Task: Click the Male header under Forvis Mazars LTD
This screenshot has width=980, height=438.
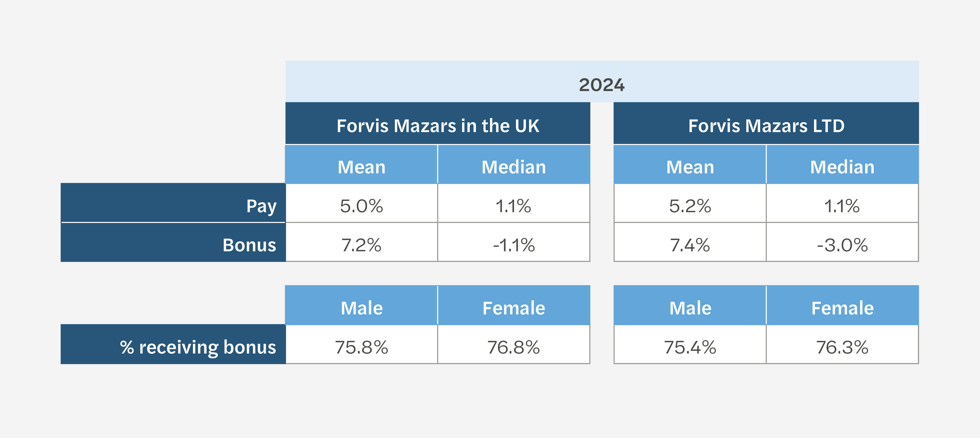Action: [x=690, y=307]
